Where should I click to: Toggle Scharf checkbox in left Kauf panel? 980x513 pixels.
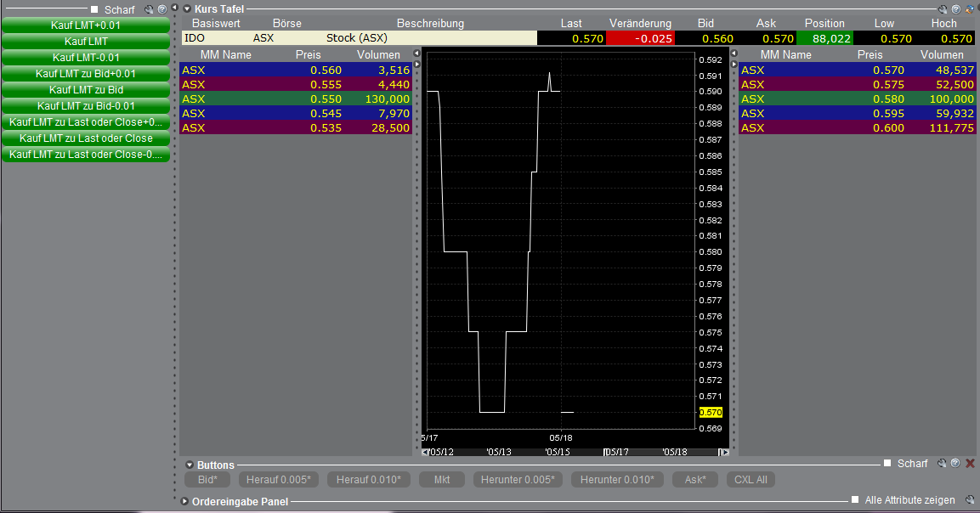click(94, 9)
